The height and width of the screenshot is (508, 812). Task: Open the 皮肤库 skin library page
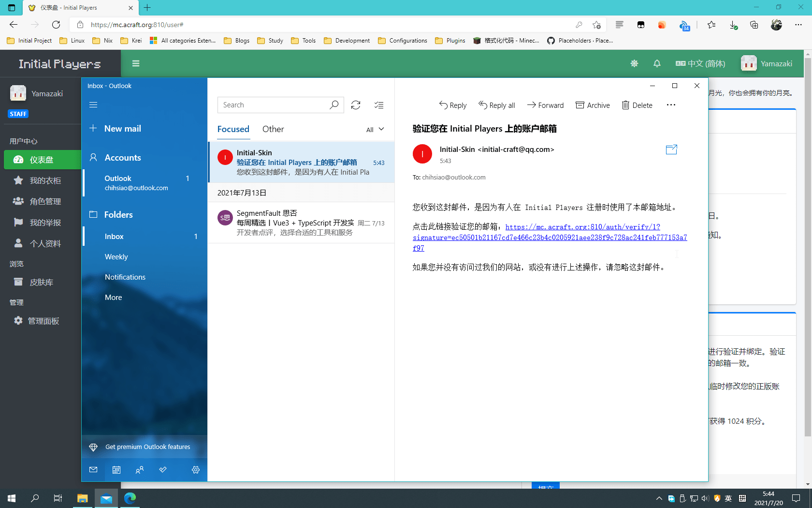[41, 282]
